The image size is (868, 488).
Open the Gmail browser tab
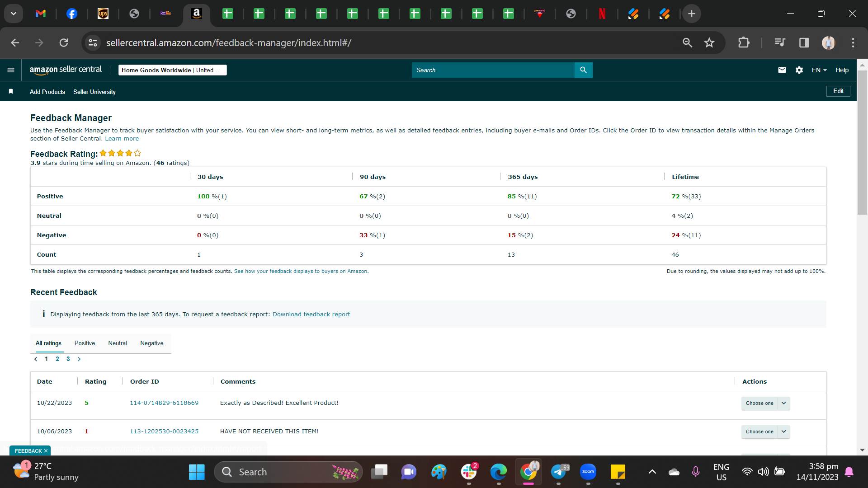point(41,14)
